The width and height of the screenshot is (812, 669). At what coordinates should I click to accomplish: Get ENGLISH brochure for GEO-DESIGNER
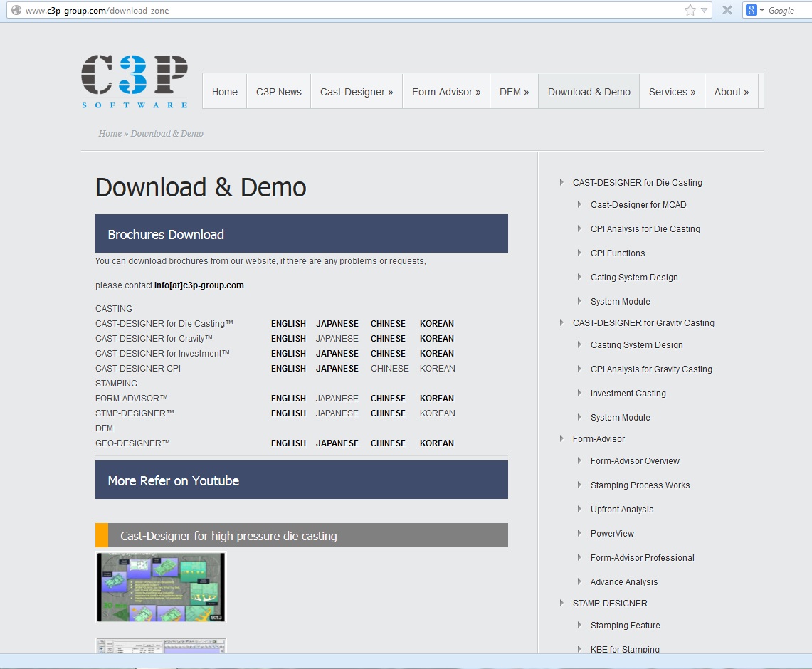click(288, 444)
